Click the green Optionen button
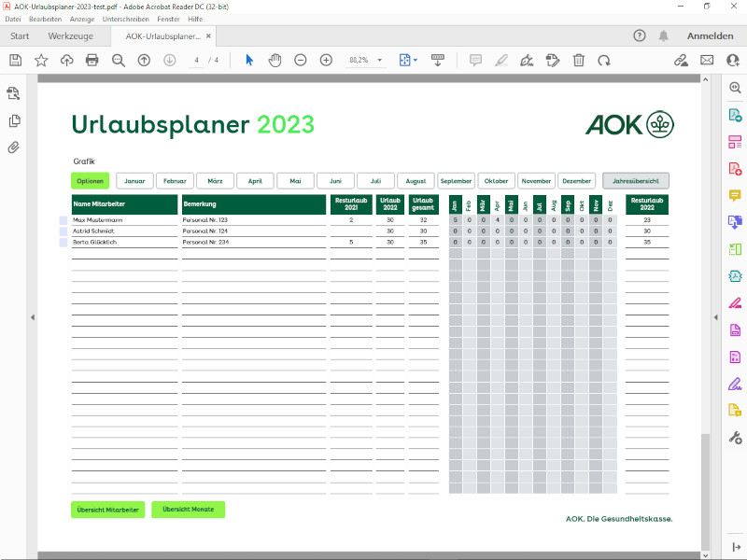Viewport: 747px width, 560px height. [x=90, y=181]
